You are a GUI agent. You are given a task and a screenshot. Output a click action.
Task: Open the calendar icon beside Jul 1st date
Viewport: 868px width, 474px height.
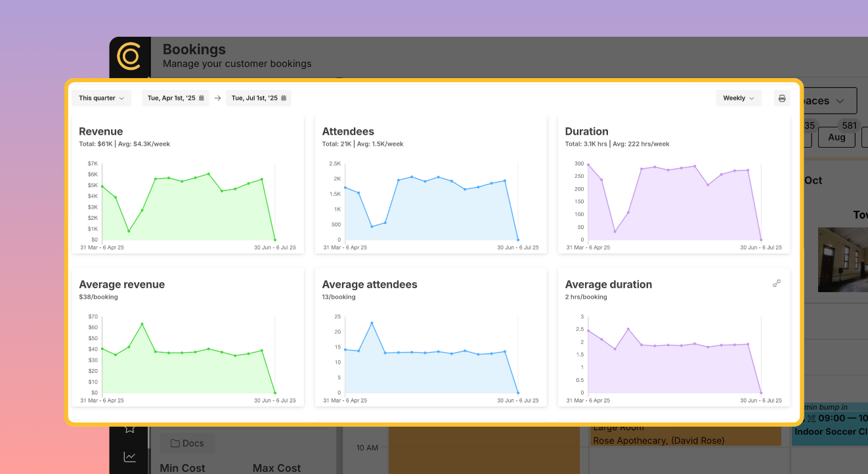(284, 97)
